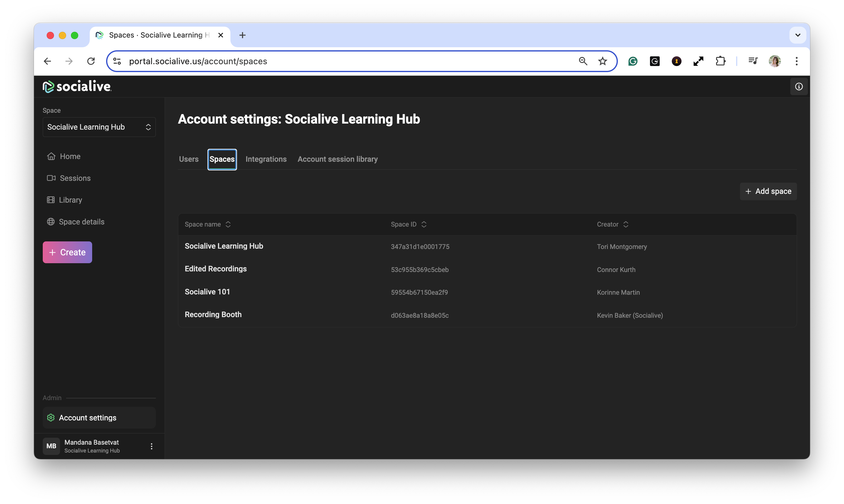The height and width of the screenshot is (504, 844).
Task: Open Account session library tab
Action: pos(337,159)
